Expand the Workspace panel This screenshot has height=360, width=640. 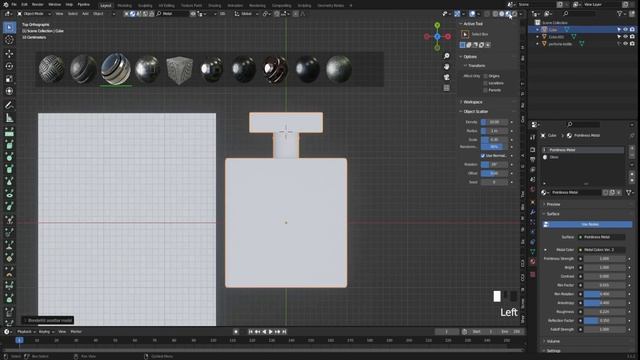click(461, 102)
